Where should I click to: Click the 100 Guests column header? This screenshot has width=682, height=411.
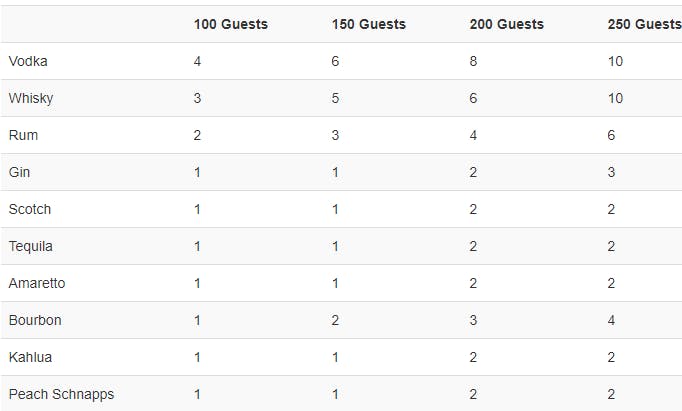pyautogui.click(x=231, y=24)
